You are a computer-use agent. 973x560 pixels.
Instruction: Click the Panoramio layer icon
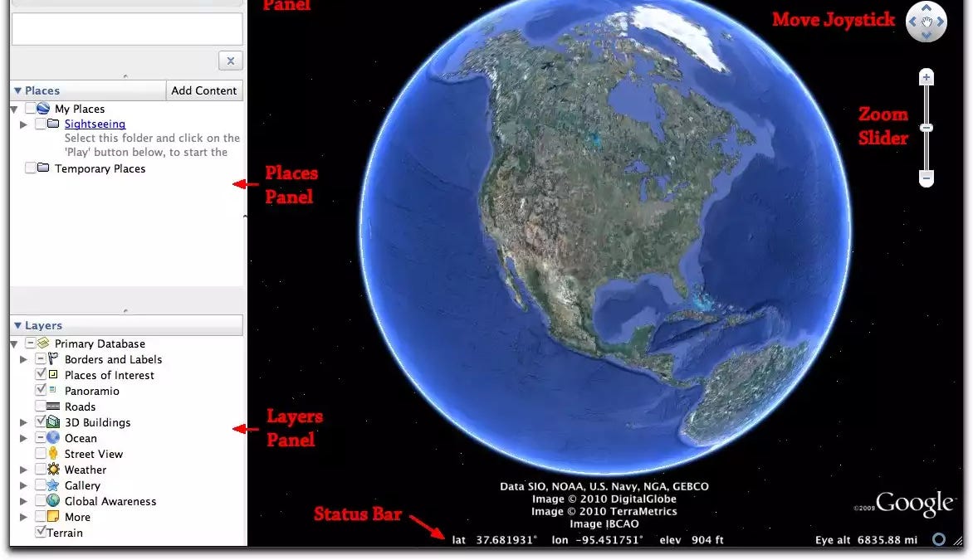click(x=54, y=391)
